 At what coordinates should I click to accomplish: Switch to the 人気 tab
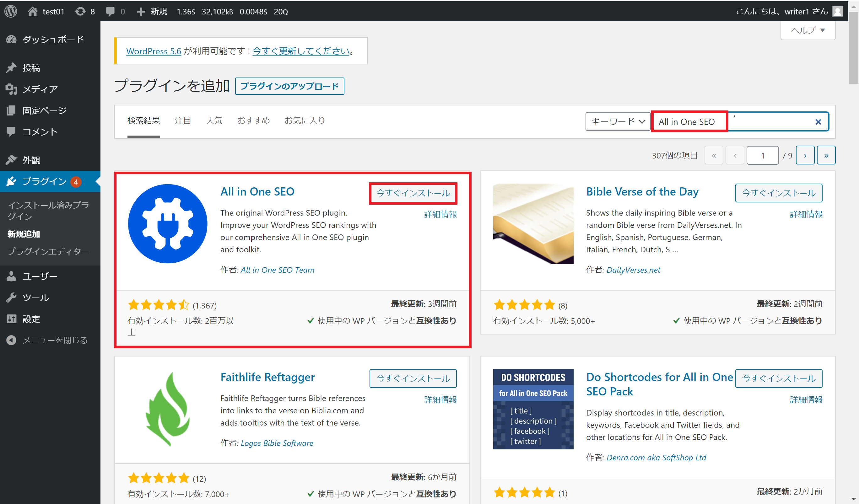tap(214, 120)
